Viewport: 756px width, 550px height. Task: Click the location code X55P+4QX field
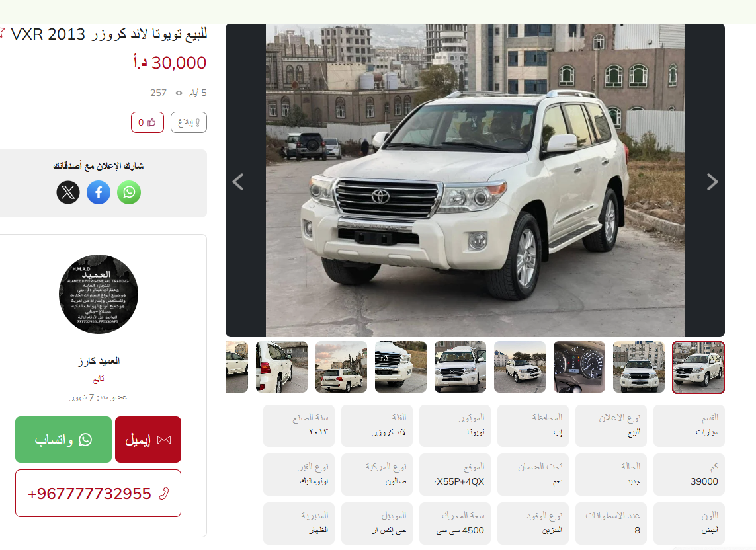(455, 475)
